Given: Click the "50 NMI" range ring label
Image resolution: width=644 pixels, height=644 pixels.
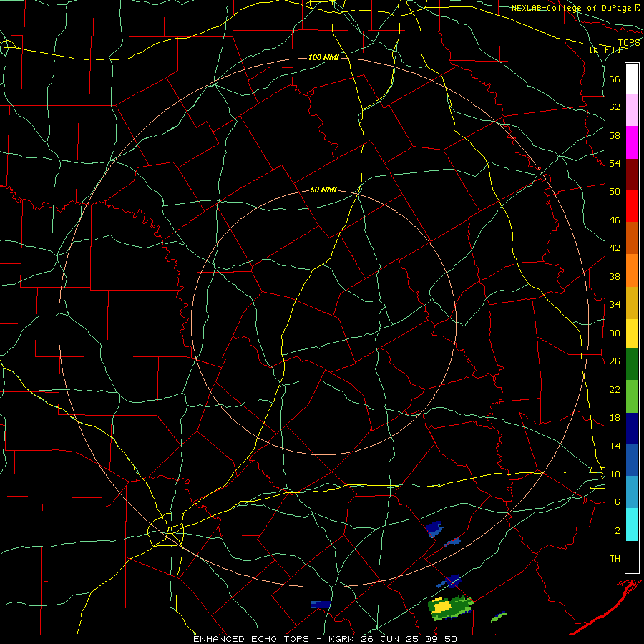Looking at the screenshot, I should coord(323,190).
